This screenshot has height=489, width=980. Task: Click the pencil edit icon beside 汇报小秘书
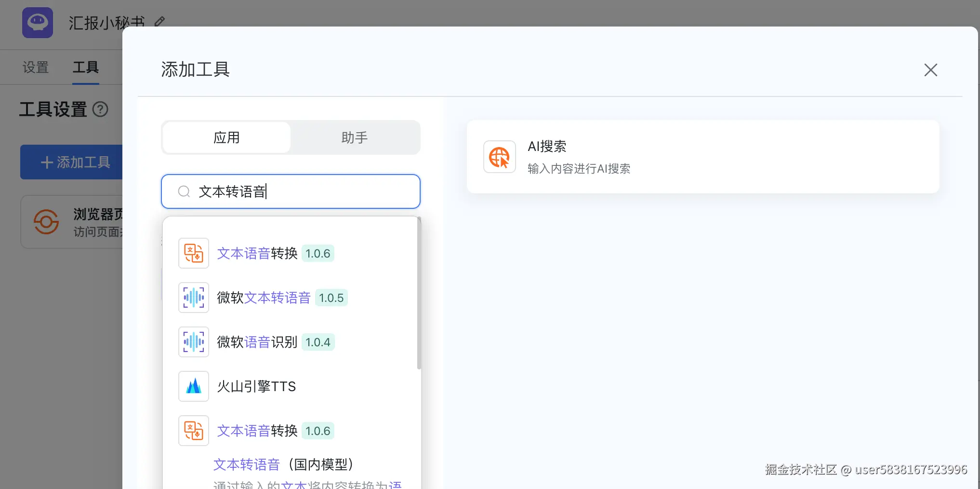pyautogui.click(x=159, y=21)
